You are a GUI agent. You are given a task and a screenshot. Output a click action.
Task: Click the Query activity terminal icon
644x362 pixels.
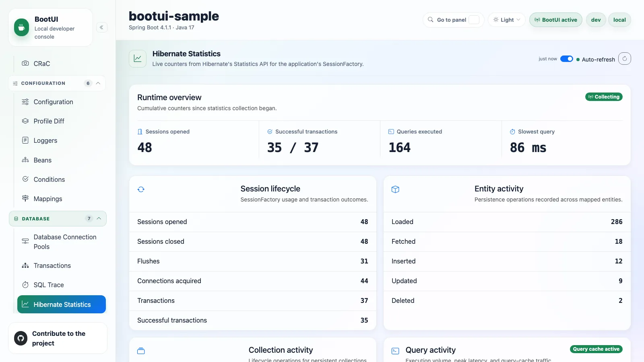coord(395,351)
